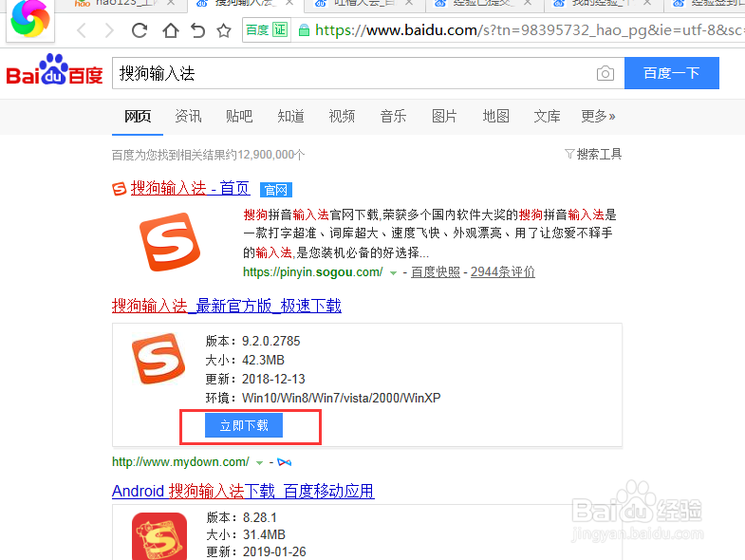Click the large Sogou S logo thumbnail

(170, 242)
